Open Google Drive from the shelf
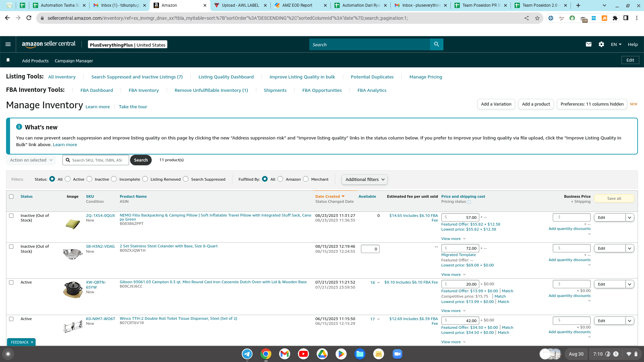The width and height of the screenshot is (644, 362). coord(322,354)
